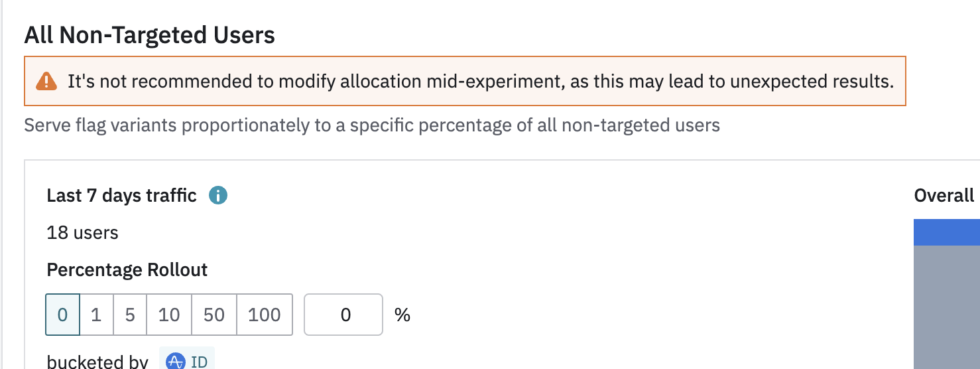Click the 18 users traffic count
Screen dimensions: 980x369
coord(83,233)
